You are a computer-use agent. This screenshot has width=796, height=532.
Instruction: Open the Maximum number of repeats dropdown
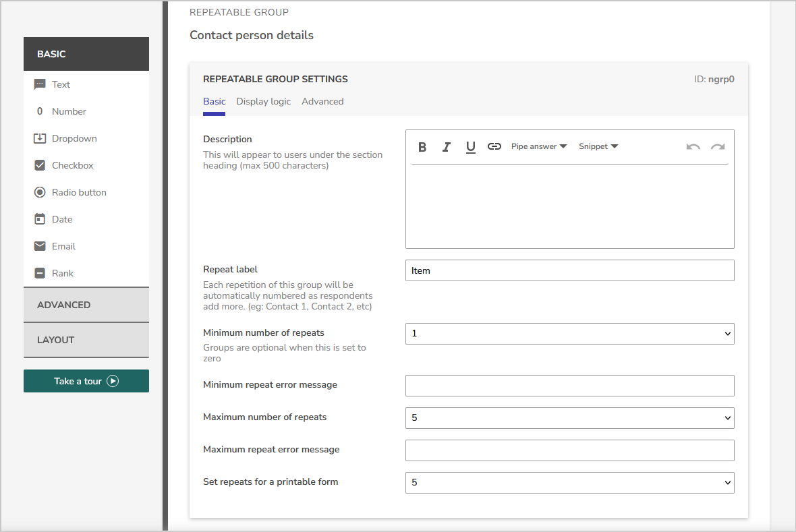569,418
